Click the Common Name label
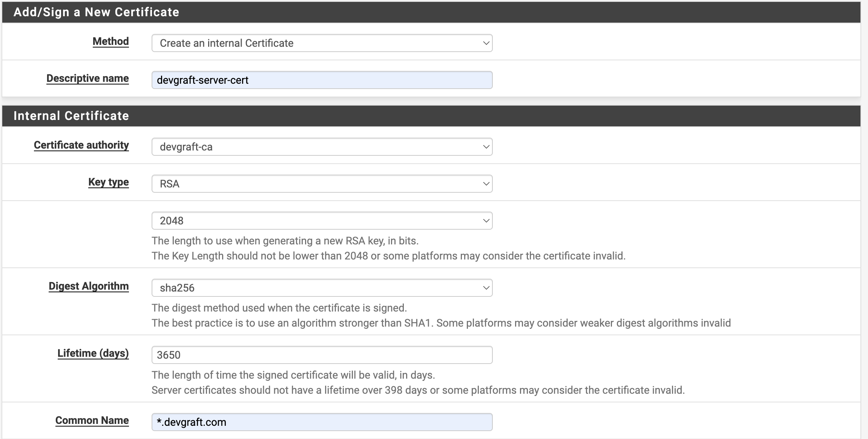 click(92, 421)
